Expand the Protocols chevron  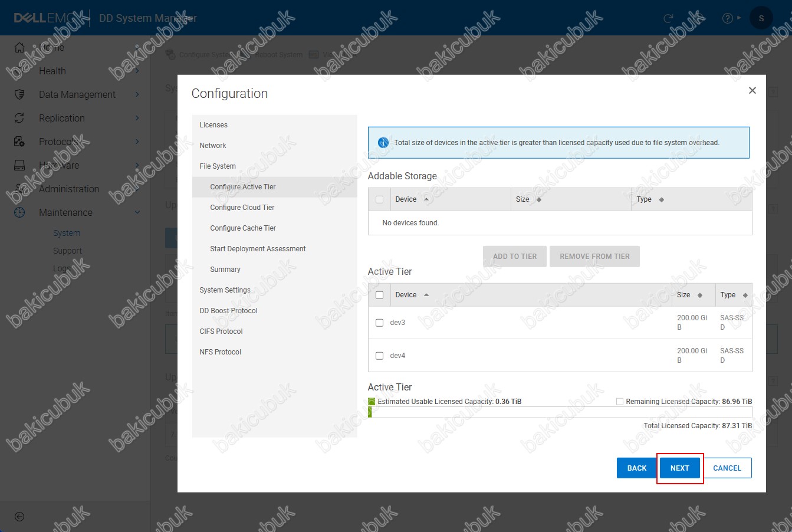(137, 142)
